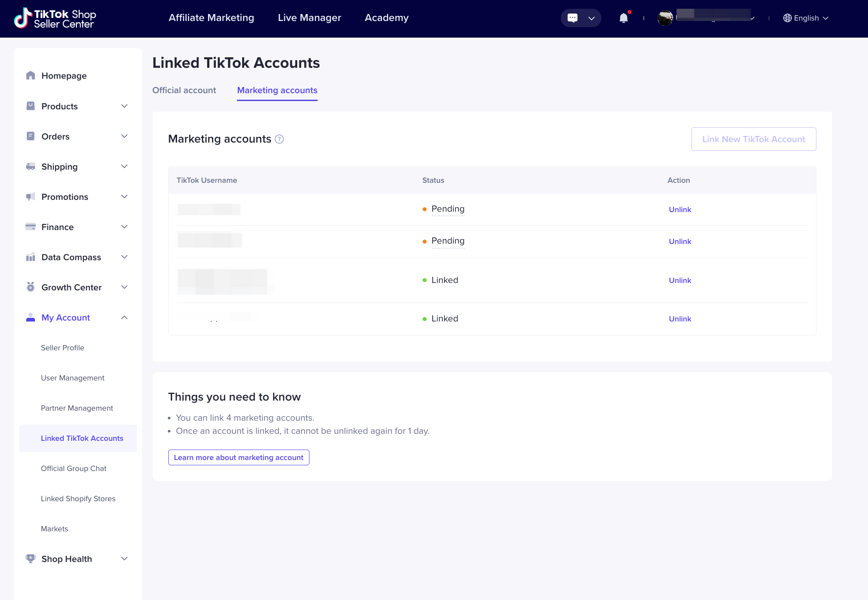Expand the Growth Center menu chevron

tap(124, 287)
